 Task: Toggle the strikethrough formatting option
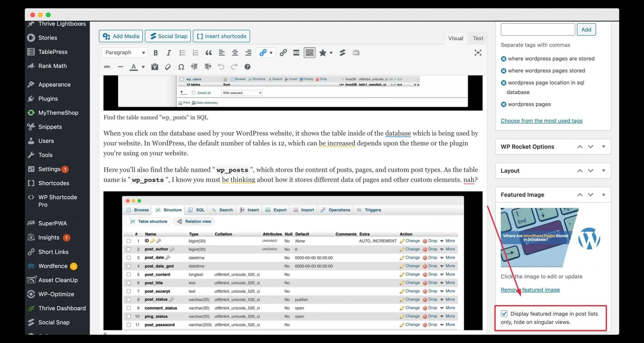click(x=107, y=66)
